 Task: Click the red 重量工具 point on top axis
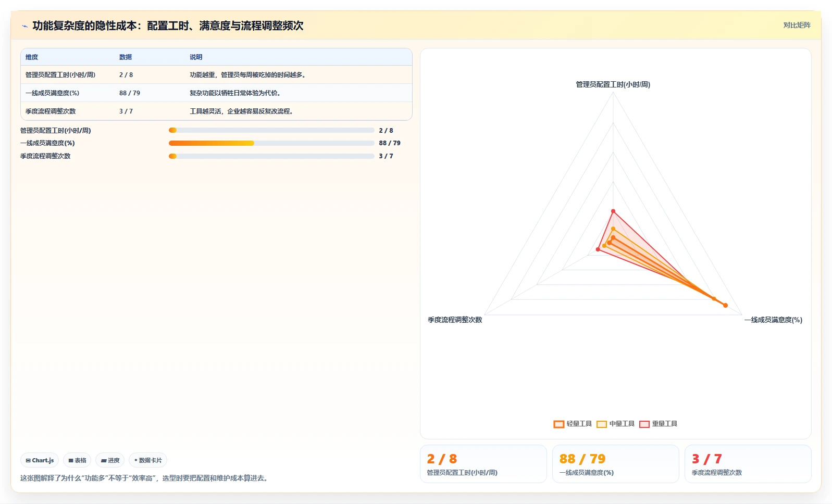pyautogui.click(x=613, y=211)
